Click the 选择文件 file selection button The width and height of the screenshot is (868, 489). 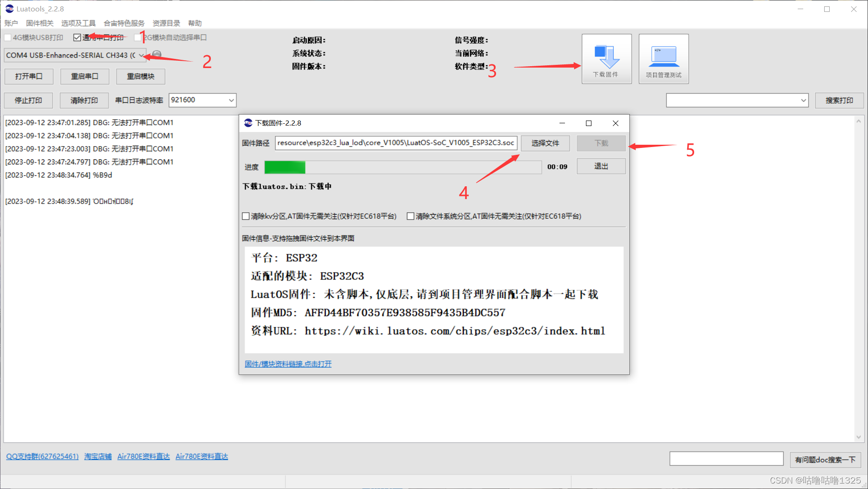pos(545,143)
